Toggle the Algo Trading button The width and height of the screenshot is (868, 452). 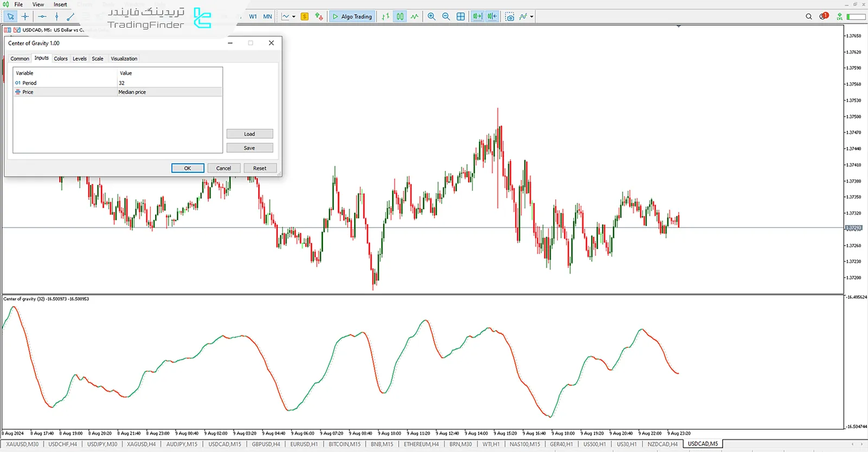[x=352, y=17]
